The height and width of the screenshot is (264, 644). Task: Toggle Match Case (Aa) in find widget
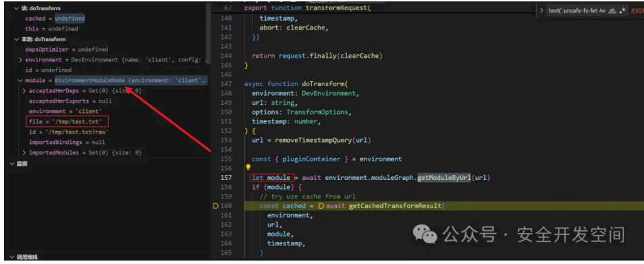pyautogui.click(x=602, y=11)
